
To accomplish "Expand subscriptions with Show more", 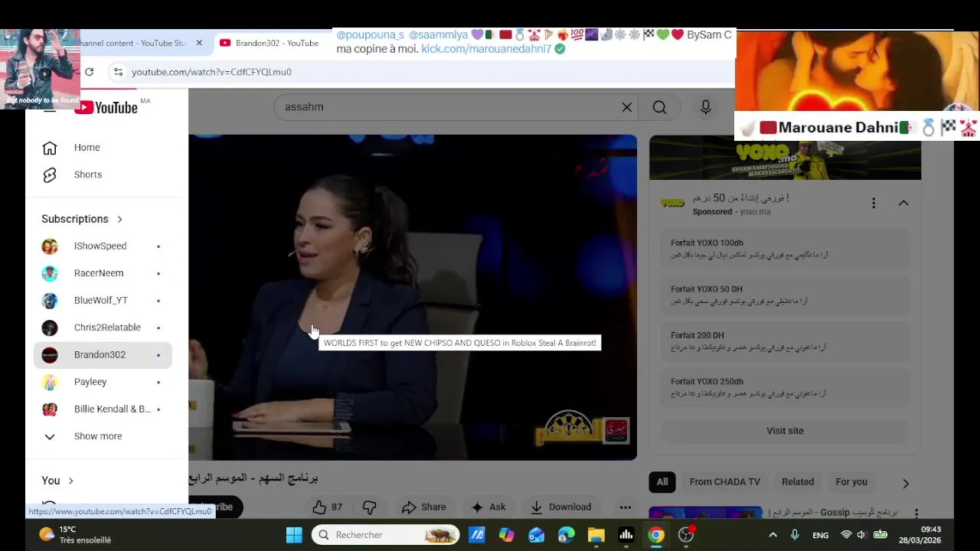I will click(103, 436).
